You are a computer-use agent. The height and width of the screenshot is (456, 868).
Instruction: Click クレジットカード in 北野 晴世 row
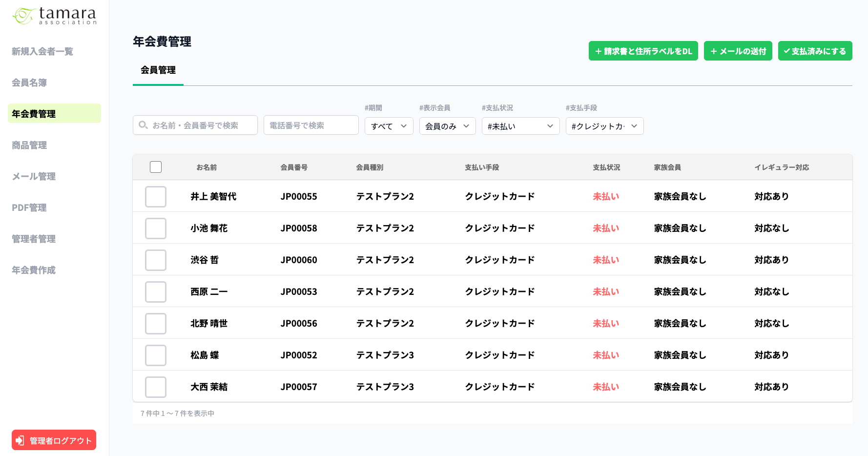[x=500, y=323]
